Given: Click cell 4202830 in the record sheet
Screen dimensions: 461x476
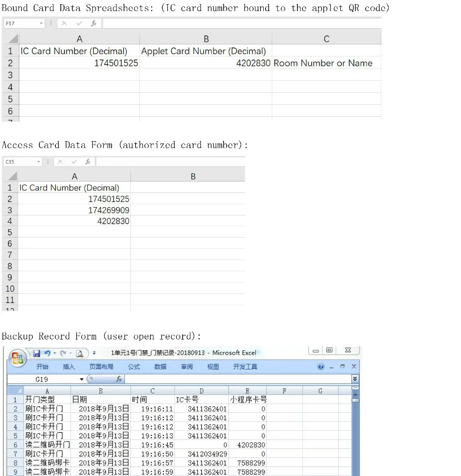Looking at the screenshot, I should [248, 445].
